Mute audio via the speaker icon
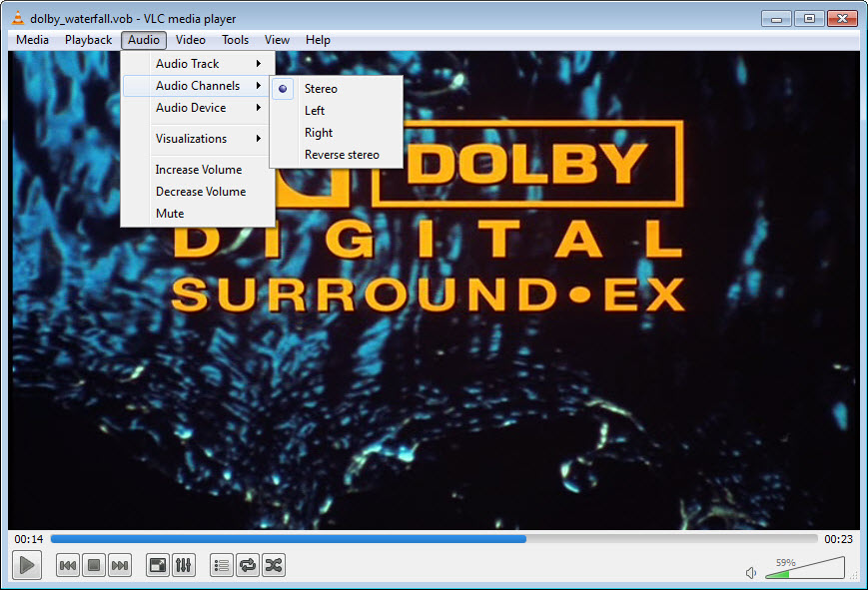The image size is (868, 590). [751, 573]
